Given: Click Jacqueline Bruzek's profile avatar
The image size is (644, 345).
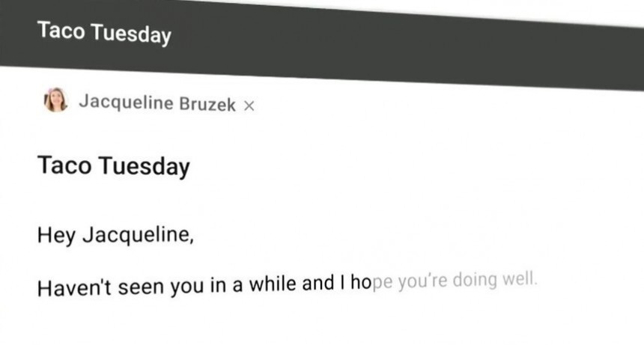Looking at the screenshot, I should point(55,100).
